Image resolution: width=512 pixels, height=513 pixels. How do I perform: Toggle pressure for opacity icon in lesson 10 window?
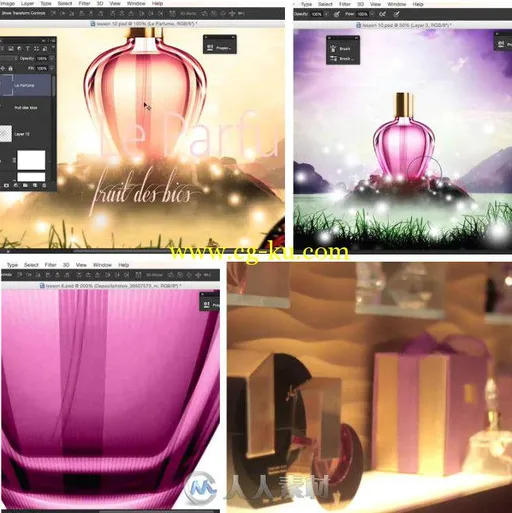[x=337, y=14]
